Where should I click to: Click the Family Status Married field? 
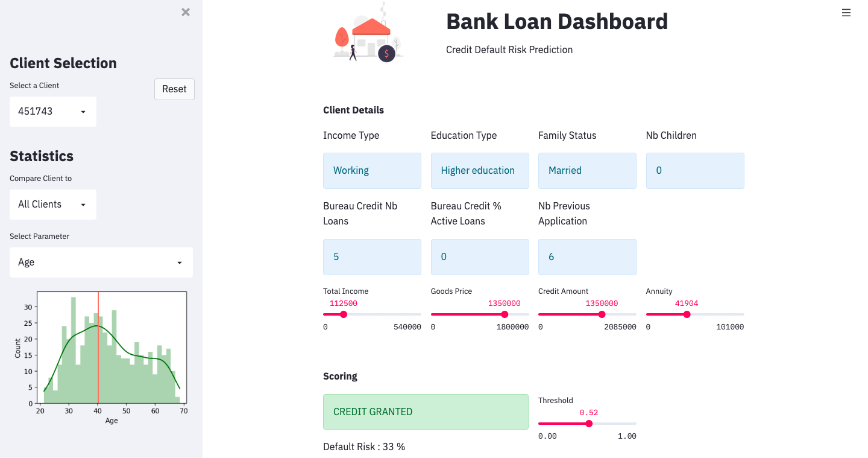coord(587,171)
